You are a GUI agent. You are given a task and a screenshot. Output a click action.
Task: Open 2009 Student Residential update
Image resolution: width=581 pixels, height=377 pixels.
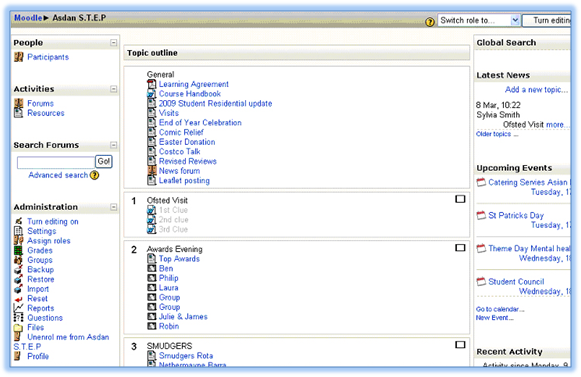[215, 103]
